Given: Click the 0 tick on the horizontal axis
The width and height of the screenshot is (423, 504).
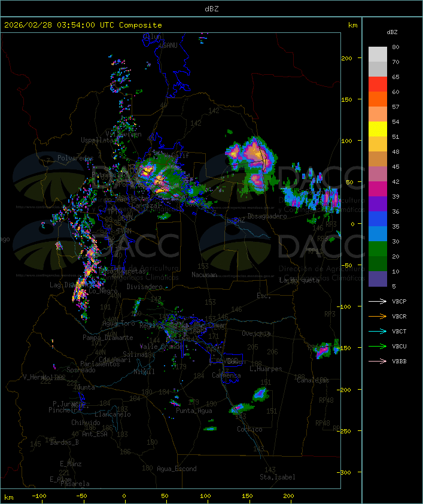Looking at the screenshot, I should coord(124,496).
